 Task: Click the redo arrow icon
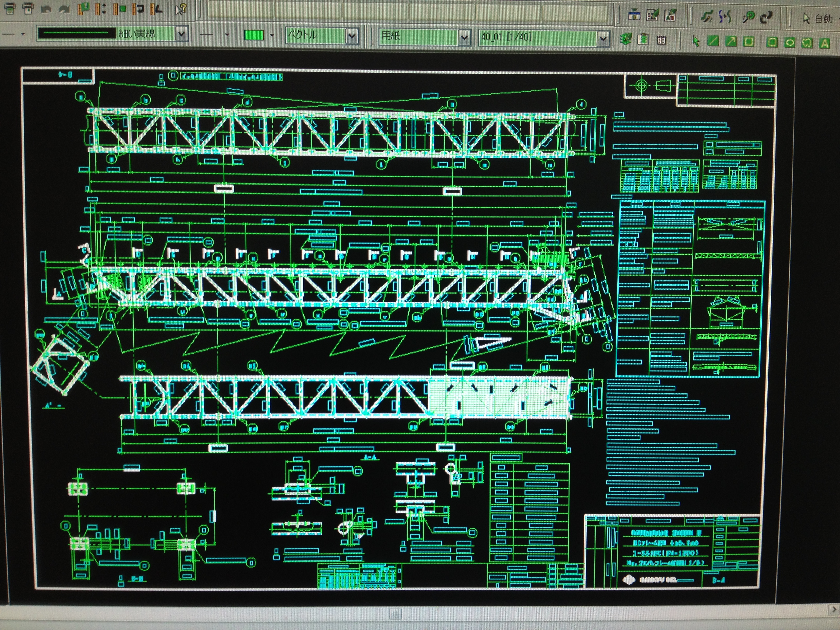65,9
